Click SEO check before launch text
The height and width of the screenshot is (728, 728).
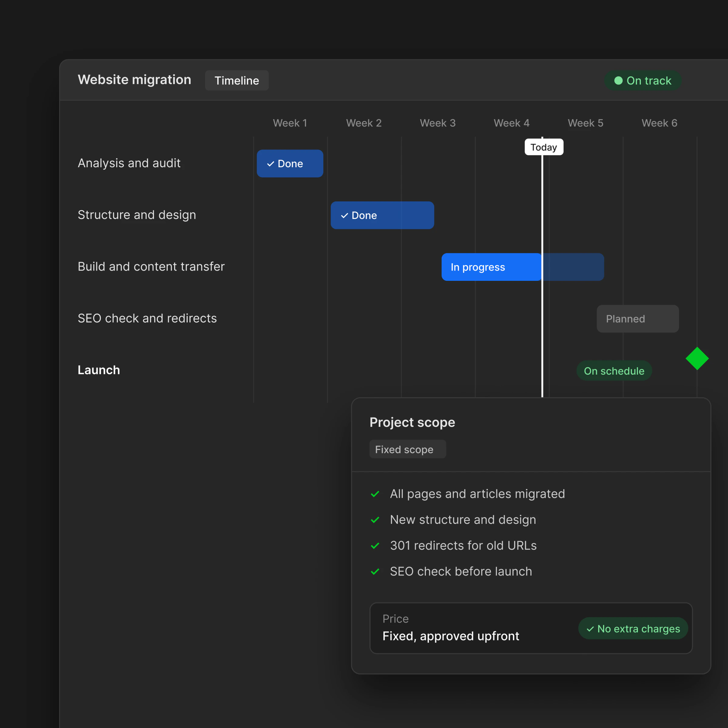[461, 571]
